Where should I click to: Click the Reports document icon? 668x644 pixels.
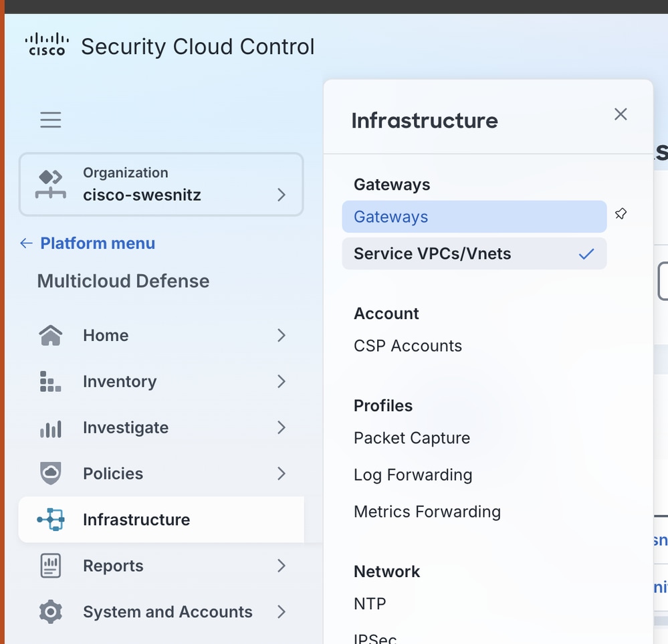51,566
